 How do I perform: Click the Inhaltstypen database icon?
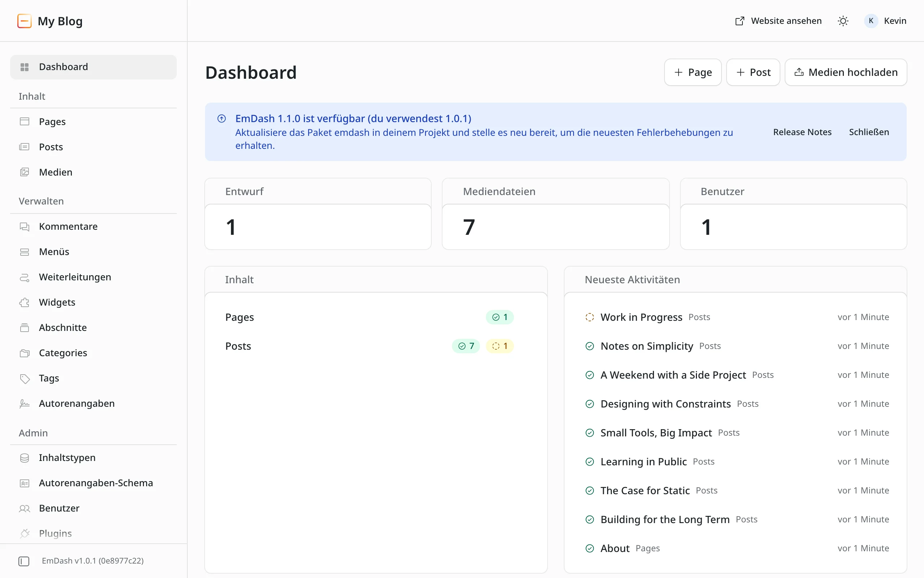tap(25, 458)
